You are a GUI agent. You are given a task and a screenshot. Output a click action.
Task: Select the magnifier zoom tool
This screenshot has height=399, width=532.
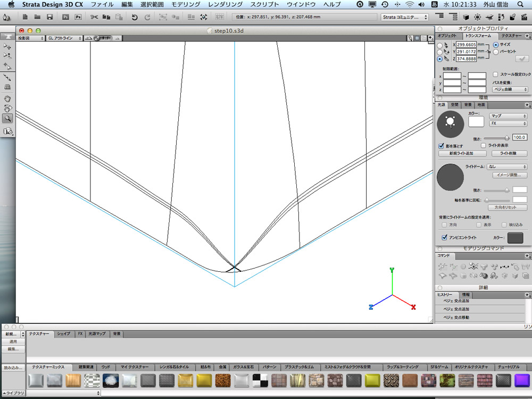7,118
